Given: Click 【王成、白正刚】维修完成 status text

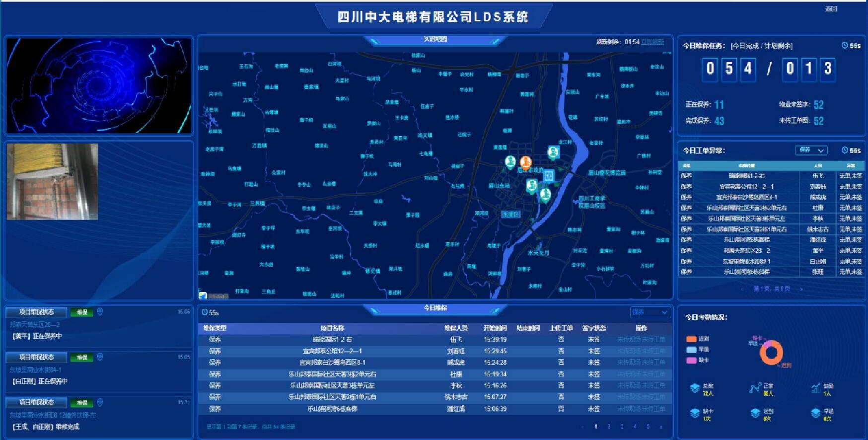Looking at the screenshot, I should [45, 427].
